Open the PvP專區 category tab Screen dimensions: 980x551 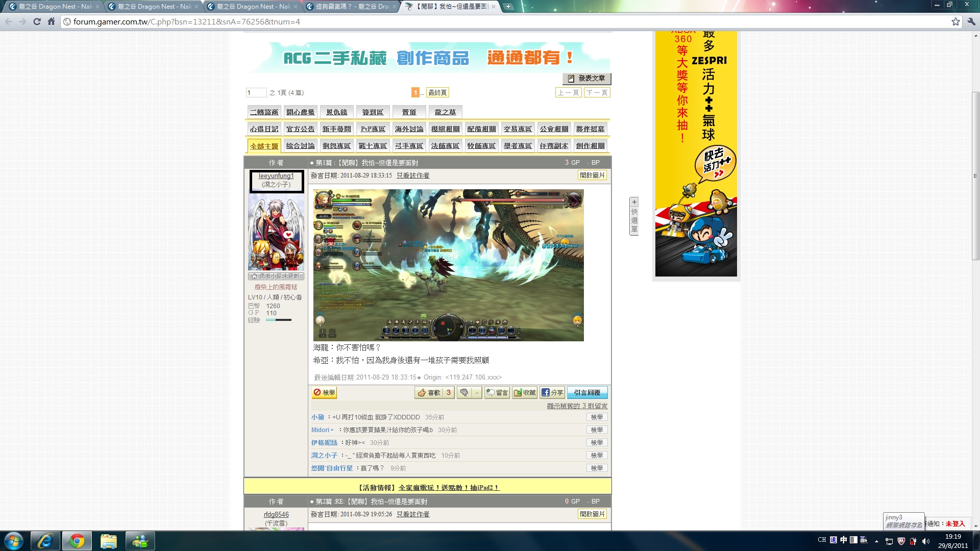[x=373, y=129]
